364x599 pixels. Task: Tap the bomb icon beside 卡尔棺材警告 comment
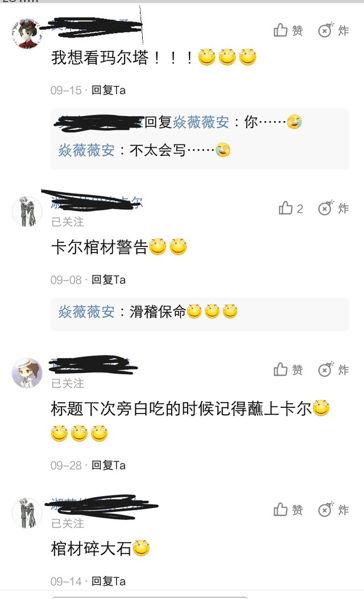(333, 208)
